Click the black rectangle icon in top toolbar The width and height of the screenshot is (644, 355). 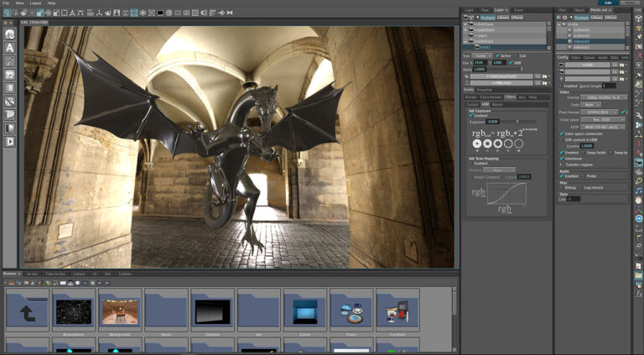pos(159,13)
